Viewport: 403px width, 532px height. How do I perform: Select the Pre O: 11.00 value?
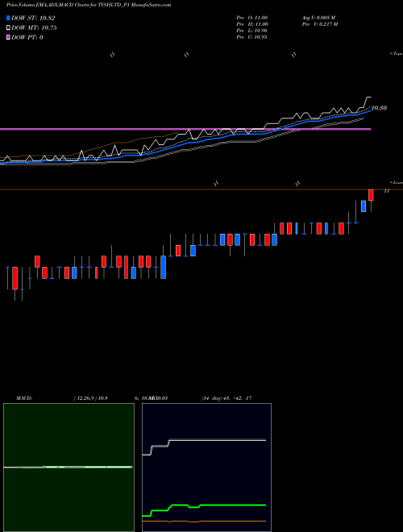252,18
